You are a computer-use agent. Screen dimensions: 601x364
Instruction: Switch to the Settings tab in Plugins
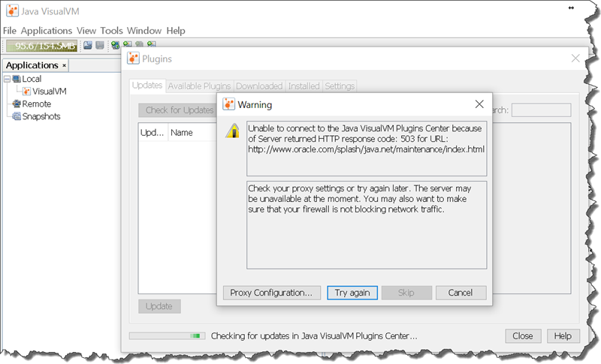point(340,86)
